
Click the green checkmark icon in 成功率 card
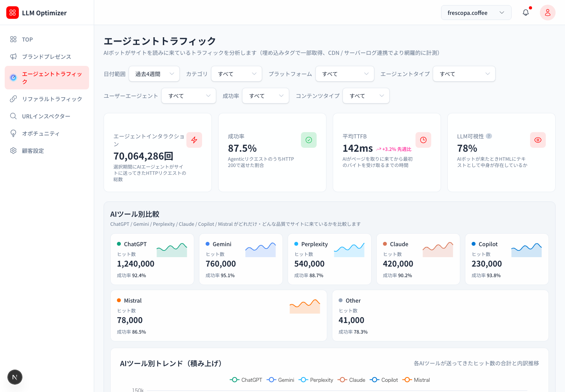click(309, 140)
